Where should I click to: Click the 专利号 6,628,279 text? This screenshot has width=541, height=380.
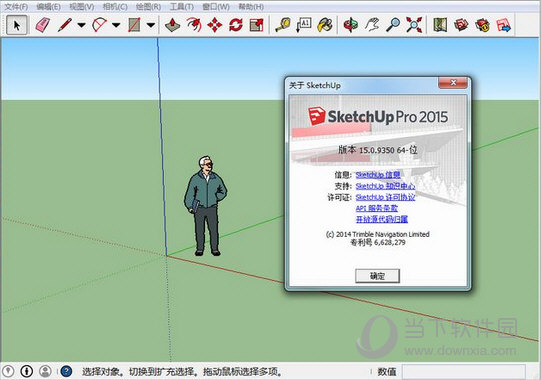click(378, 242)
